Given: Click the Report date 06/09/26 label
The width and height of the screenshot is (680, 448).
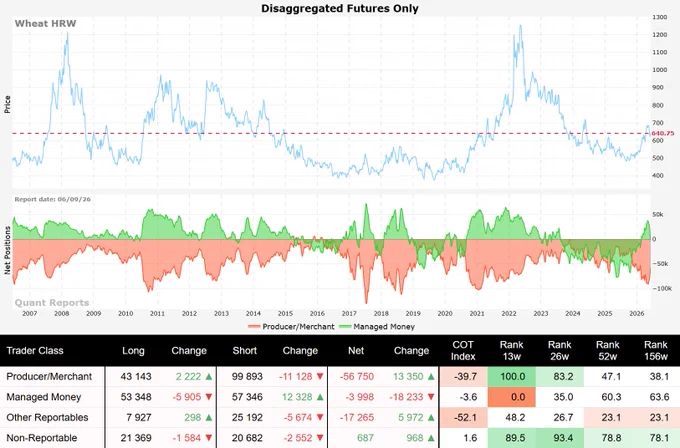Looking at the screenshot, I should tap(52, 199).
